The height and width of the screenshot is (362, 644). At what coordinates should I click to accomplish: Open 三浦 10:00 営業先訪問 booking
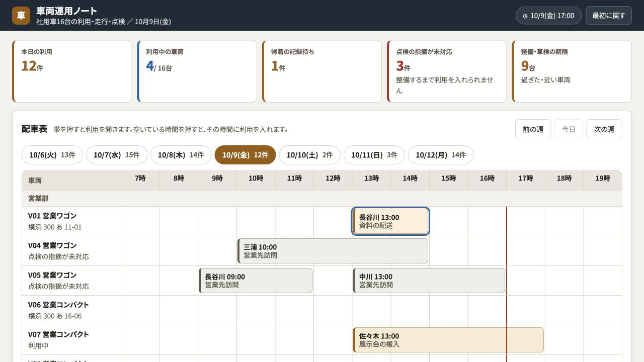(x=333, y=251)
